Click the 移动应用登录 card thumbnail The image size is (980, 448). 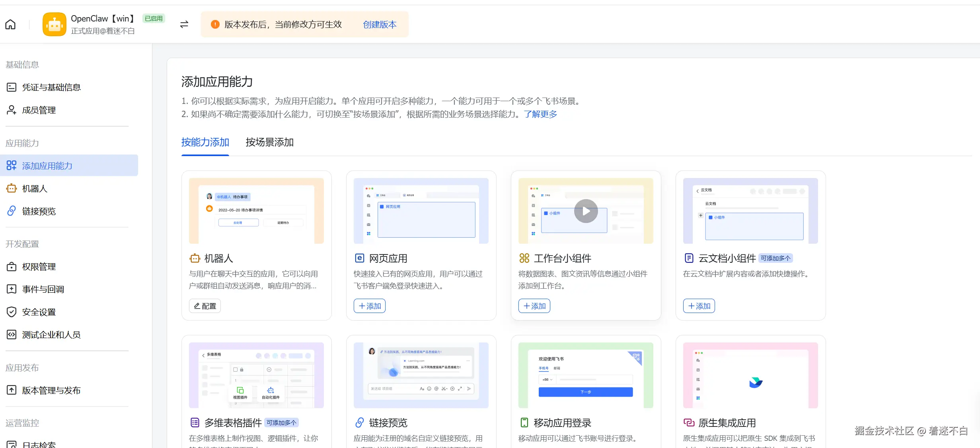tap(586, 375)
